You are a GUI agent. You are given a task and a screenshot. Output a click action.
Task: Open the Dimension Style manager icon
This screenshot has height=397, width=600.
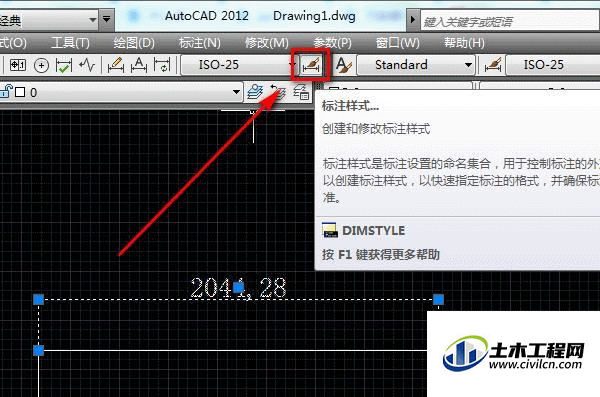click(x=310, y=65)
